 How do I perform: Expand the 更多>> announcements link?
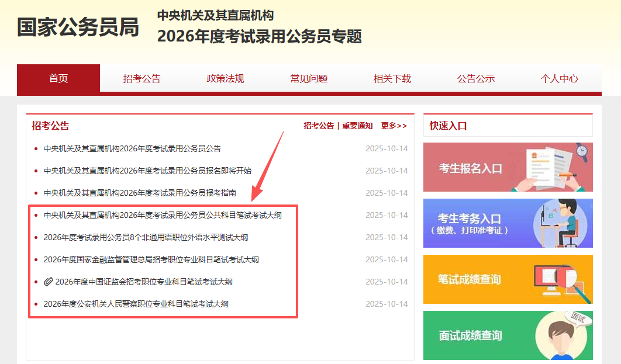(x=394, y=126)
